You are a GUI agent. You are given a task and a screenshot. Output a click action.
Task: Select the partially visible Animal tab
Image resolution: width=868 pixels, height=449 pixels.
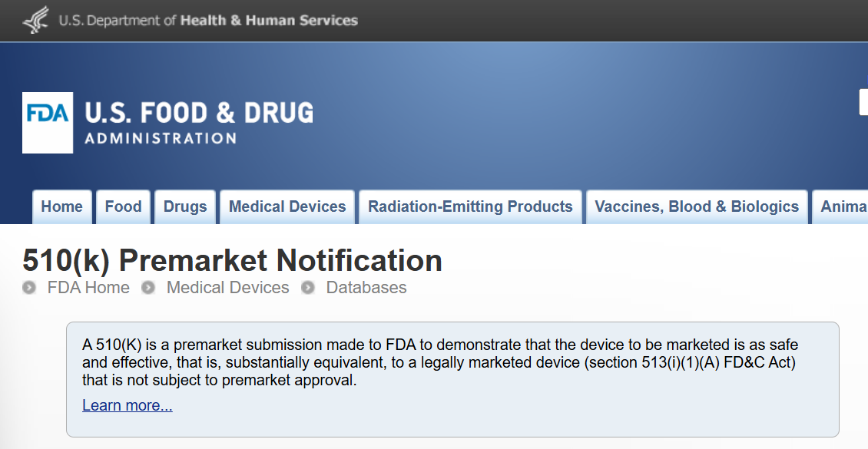coord(840,206)
